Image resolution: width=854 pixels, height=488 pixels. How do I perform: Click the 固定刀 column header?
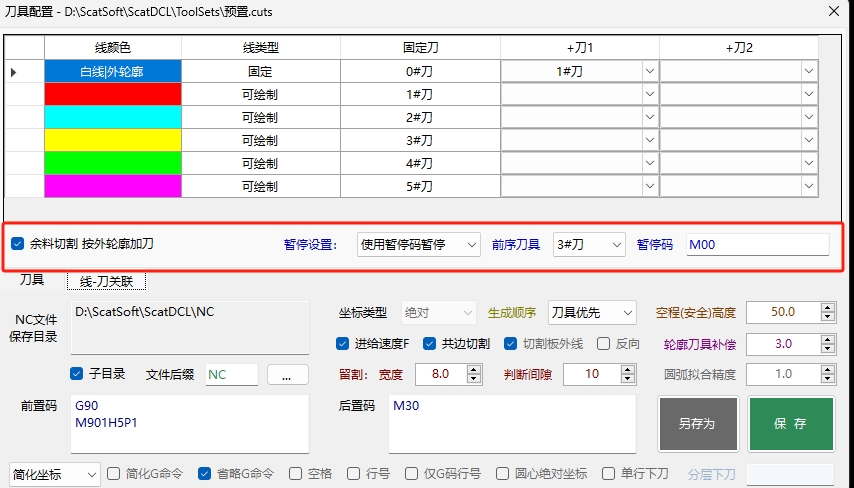coord(420,48)
